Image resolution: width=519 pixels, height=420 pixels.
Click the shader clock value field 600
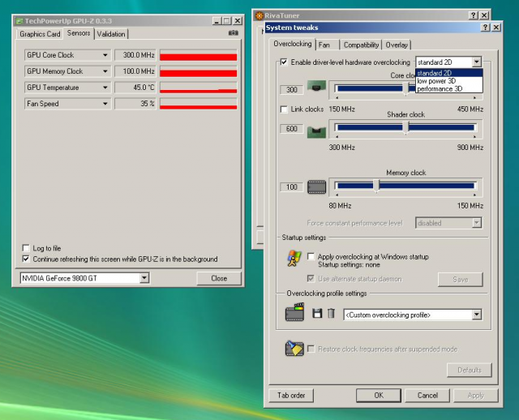coord(292,129)
